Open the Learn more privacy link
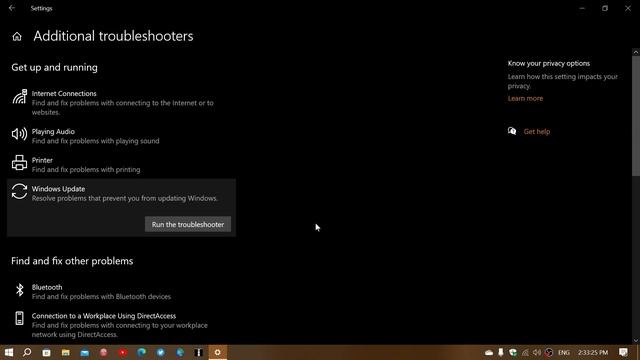 [525, 98]
